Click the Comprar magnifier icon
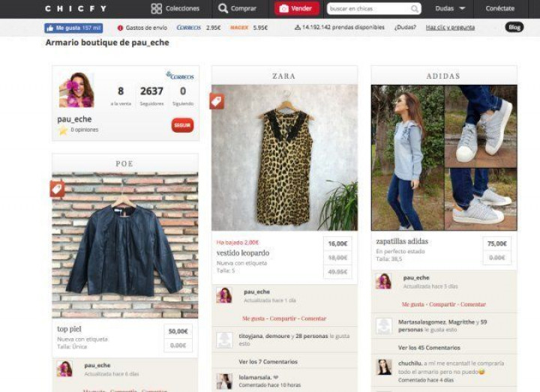The image size is (540, 392). [223, 9]
